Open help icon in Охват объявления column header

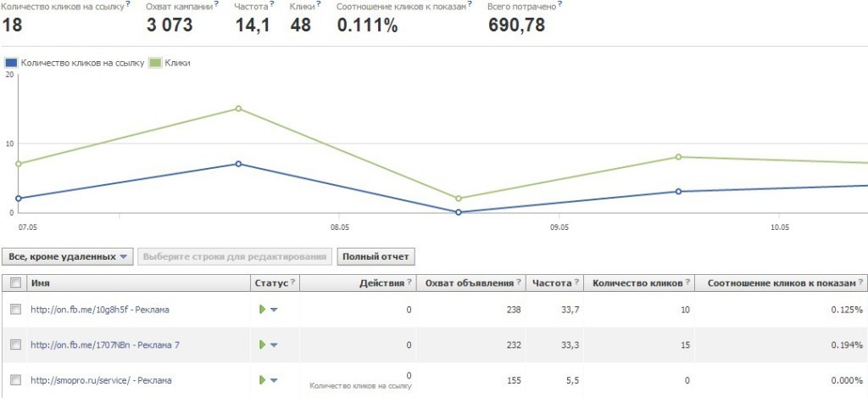click(519, 282)
